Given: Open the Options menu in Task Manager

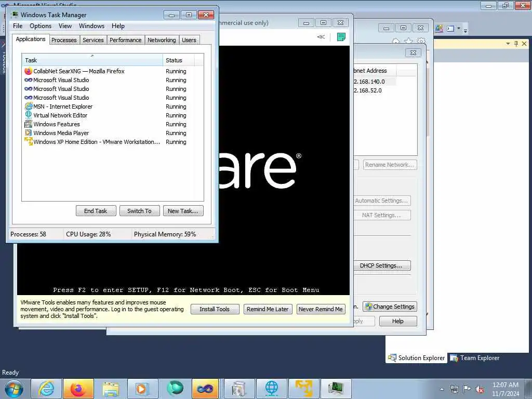Looking at the screenshot, I should pyautogui.click(x=41, y=26).
